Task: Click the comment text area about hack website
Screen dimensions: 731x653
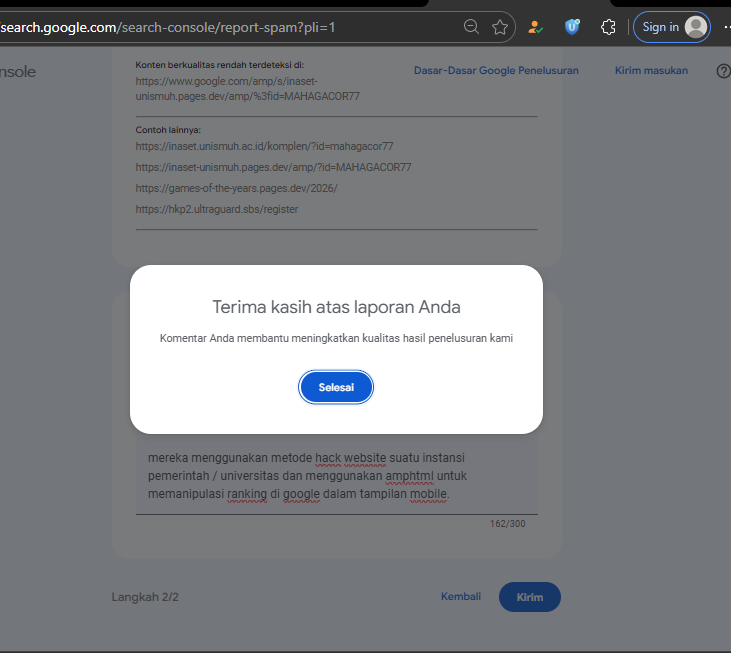Action: 337,475
